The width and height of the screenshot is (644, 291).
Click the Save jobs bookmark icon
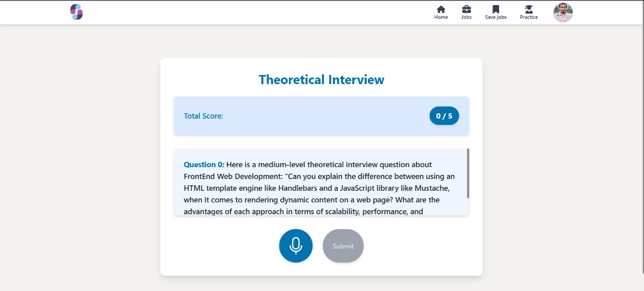point(496,9)
